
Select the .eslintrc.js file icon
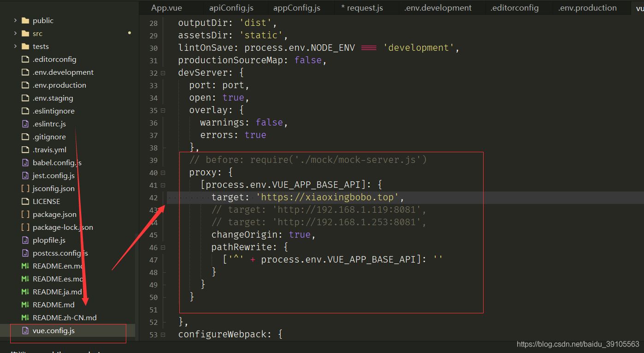[25, 124]
